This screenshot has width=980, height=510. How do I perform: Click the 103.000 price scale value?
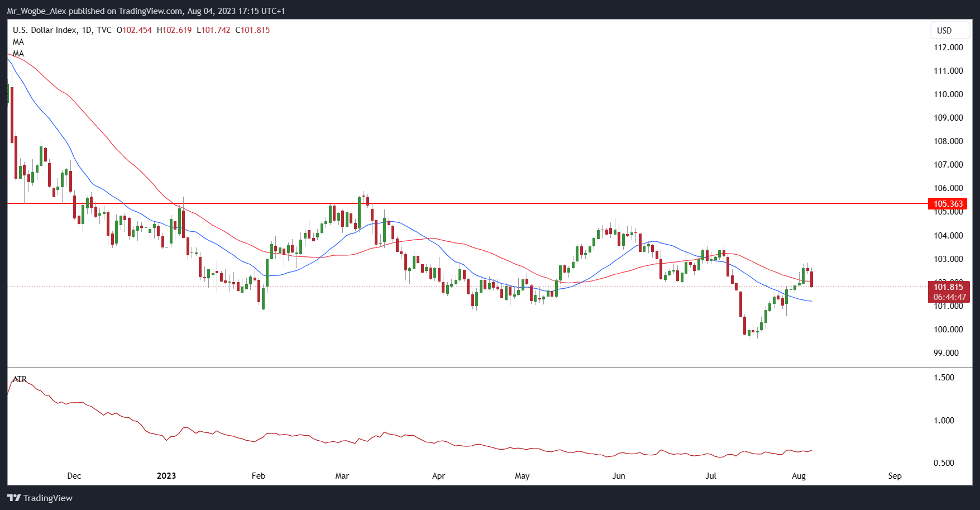click(948, 259)
